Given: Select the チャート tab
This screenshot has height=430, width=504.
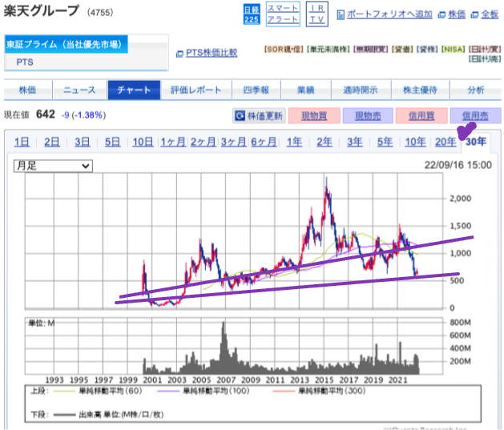Looking at the screenshot, I should pyautogui.click(x=134, y=90).
